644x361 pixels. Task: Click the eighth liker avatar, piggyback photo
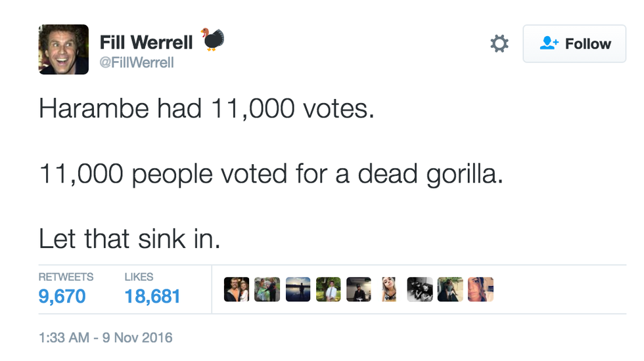pos(450,289)
